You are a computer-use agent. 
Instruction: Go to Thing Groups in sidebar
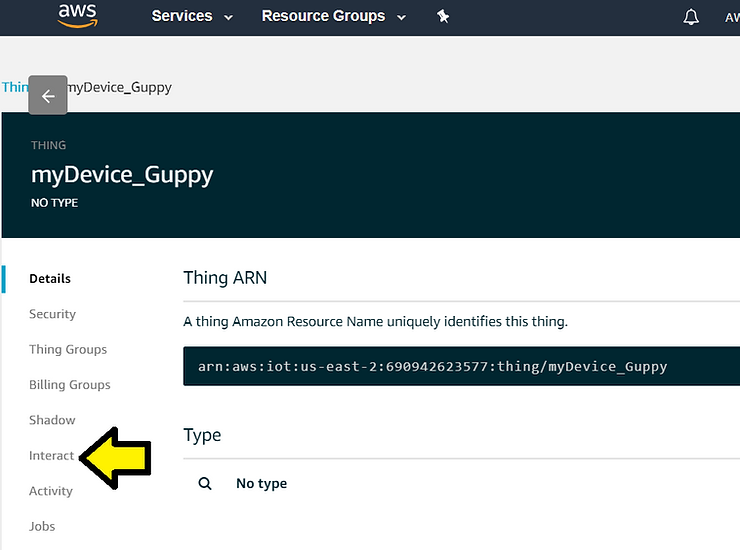pyautogui.click(x=68, y=349)
